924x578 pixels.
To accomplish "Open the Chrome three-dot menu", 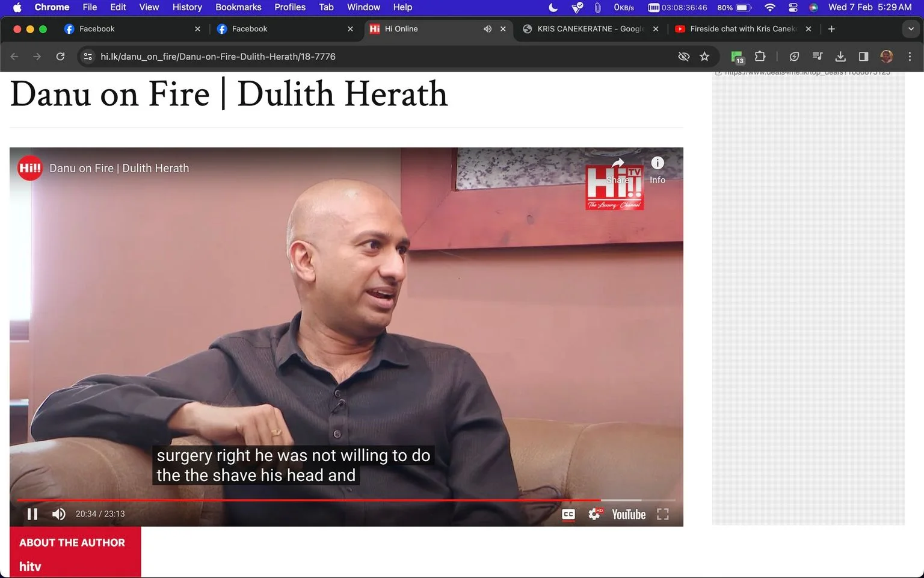I will point(910,57).
